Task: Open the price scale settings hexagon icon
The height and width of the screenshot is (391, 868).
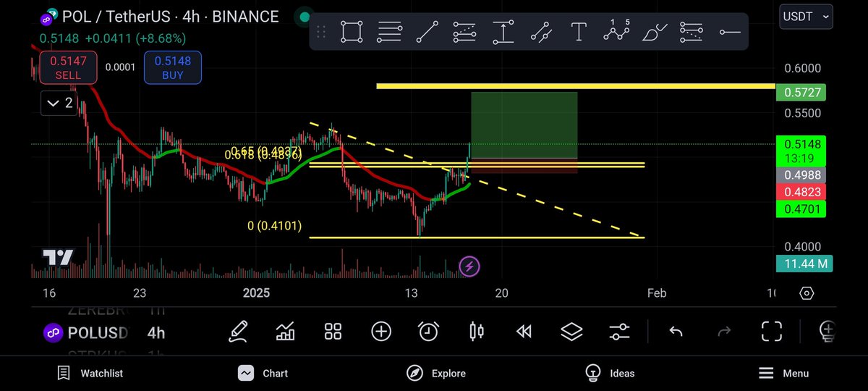Action: pyautogui.click(x=807, y=293)
